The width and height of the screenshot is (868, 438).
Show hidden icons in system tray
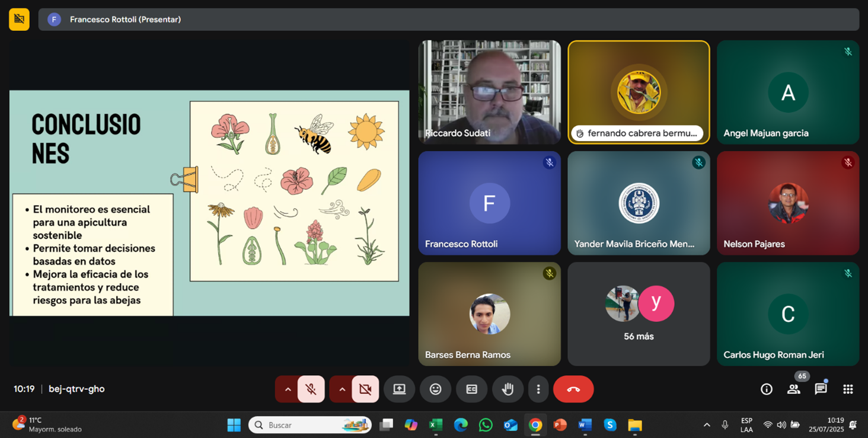706,425
